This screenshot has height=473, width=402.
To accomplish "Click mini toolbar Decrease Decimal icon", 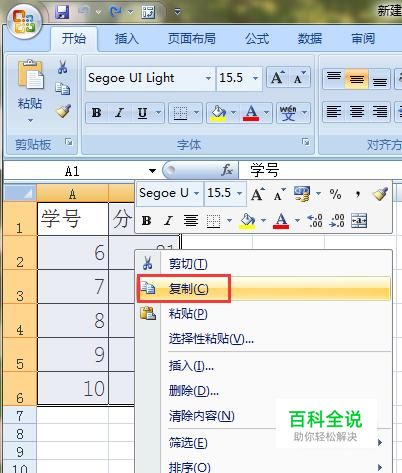I will click(337, 221).
